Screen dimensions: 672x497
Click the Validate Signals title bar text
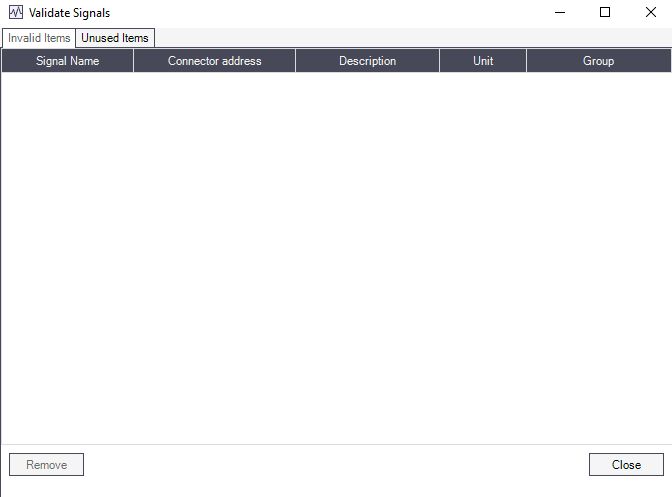[70, 13]
